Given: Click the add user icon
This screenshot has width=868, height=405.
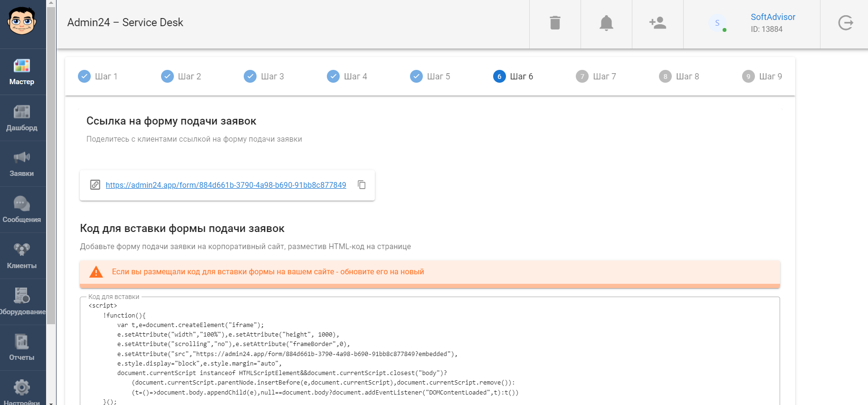Looking at the screenshot, I should click(x=658, y=23).
